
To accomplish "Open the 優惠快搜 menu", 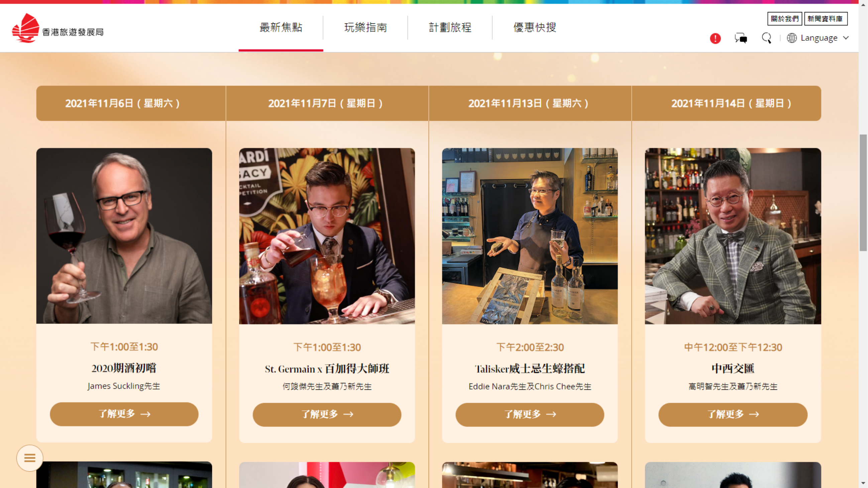I will (534, 28).
